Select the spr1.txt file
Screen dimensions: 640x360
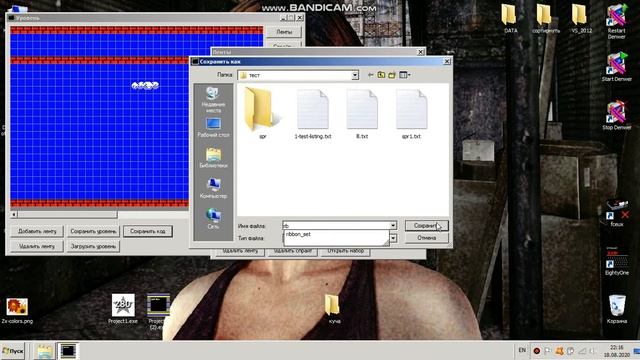pos(411,114)
